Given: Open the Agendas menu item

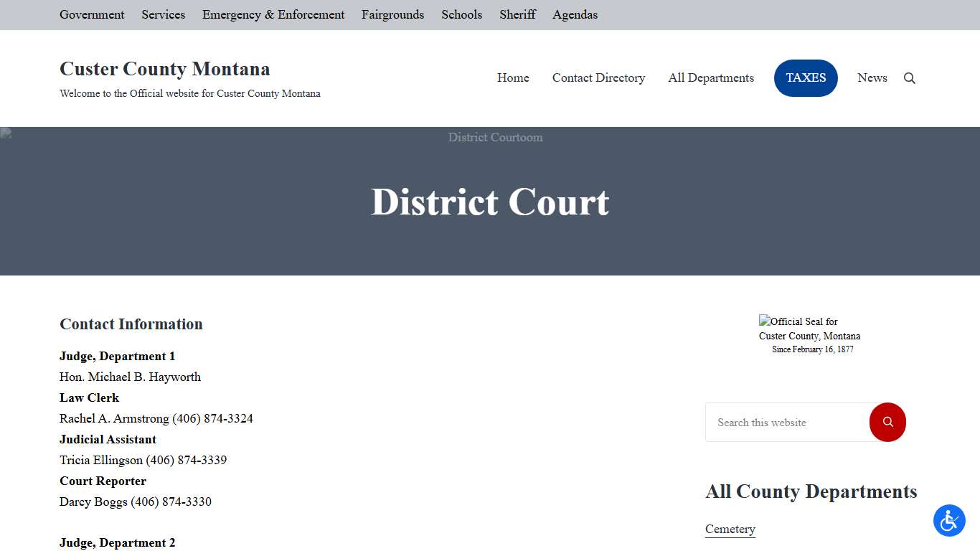Looking at the screenshot, I should pyautogui.click(x=575, y=14).
